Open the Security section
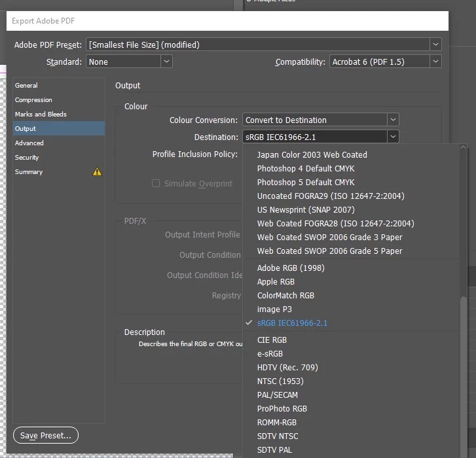 tap(59, 158)
